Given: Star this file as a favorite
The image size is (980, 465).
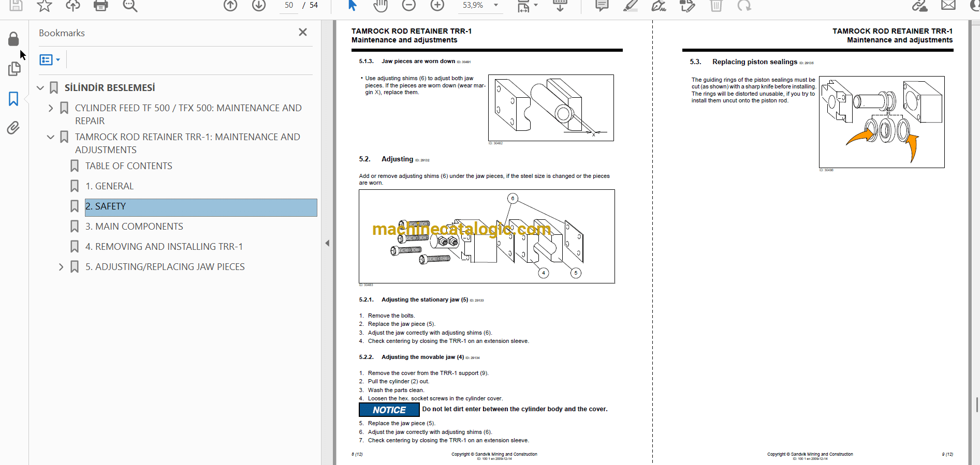Looking at the screenshot, I should (x=45, y=6).
